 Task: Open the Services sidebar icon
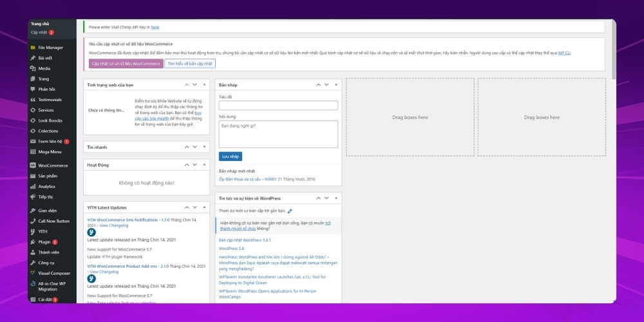pos(33,110)
